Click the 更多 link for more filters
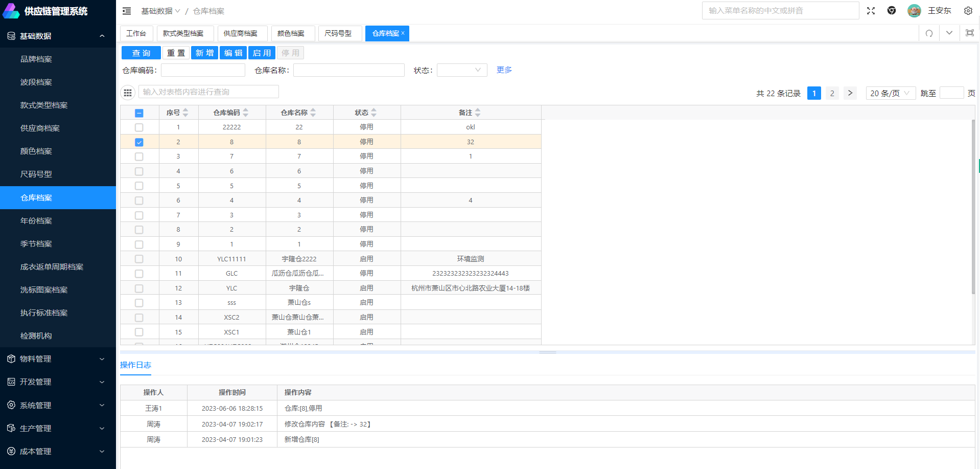980x469 pixels. coord(504,70)
